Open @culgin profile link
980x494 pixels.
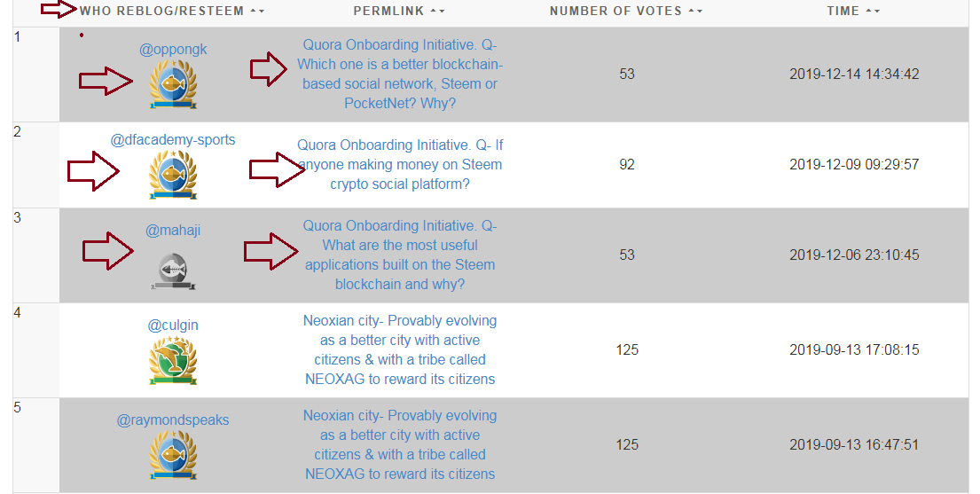coord(173,325)
